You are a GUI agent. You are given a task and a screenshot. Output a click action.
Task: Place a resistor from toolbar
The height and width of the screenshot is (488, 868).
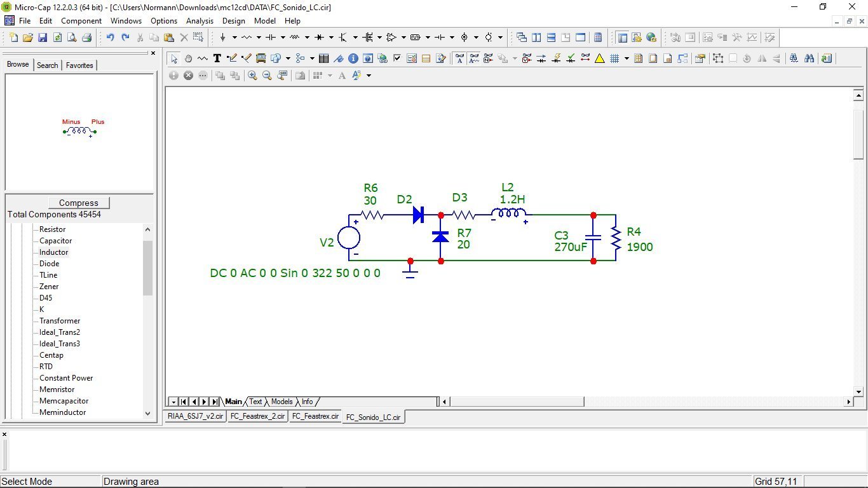point(247,37)
